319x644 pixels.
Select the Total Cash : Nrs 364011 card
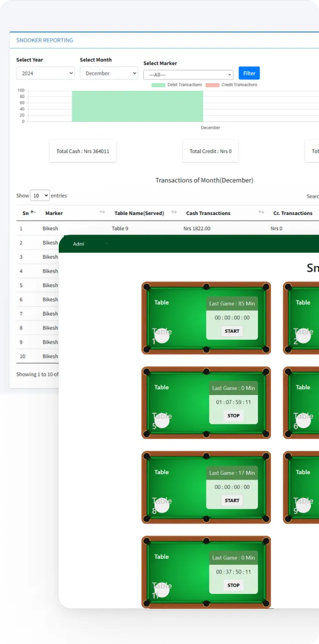coord(83,151)
